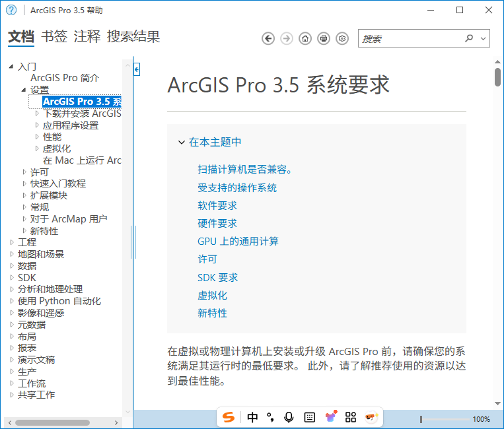Select 在 Mac 上运行 Arc tree item
The height and width of the screenshot is (429, 504).
[x=82, y=160]
